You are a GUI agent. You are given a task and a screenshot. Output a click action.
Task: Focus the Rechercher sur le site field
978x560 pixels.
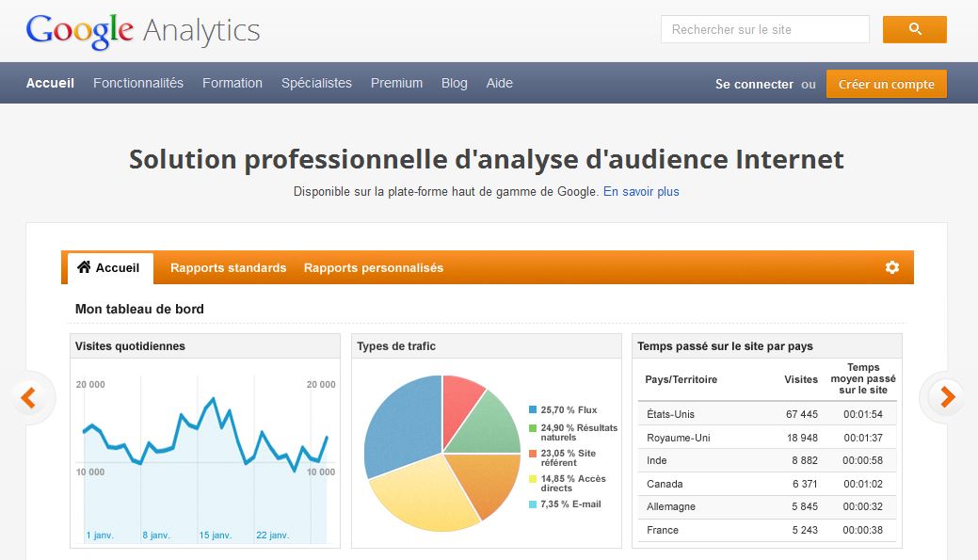[x=764, y=29]
